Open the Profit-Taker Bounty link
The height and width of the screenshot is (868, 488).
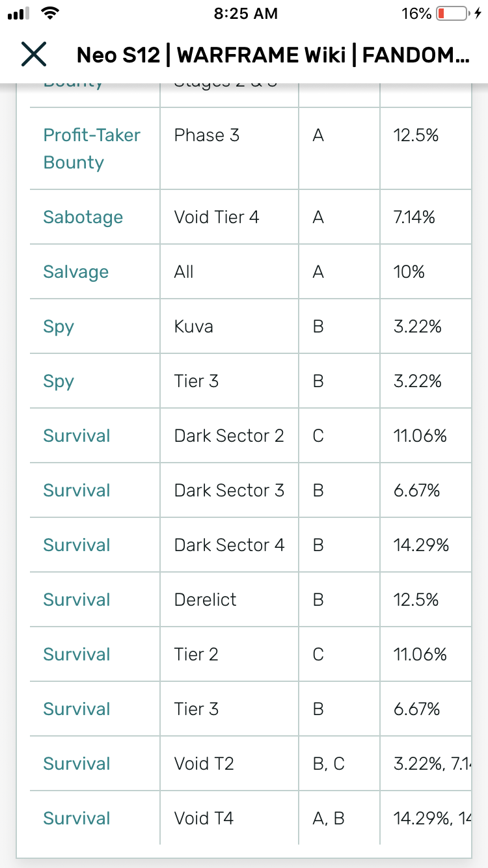[91, 148]
